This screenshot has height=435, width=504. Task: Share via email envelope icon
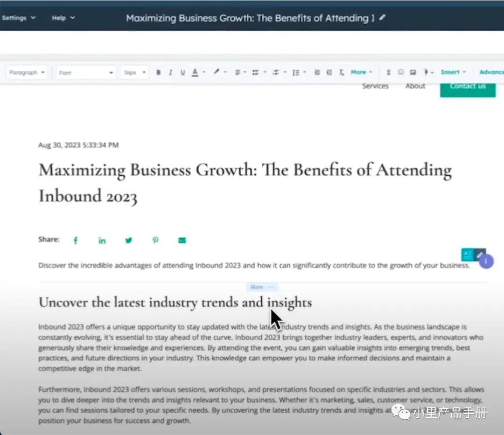182,241
